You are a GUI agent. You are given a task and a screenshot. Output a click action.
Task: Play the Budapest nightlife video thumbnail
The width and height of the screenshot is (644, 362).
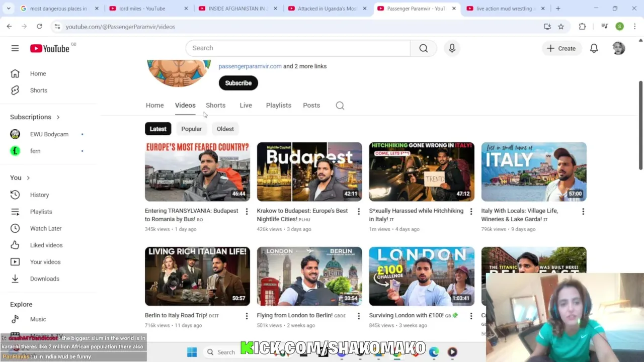pos(309,172)
